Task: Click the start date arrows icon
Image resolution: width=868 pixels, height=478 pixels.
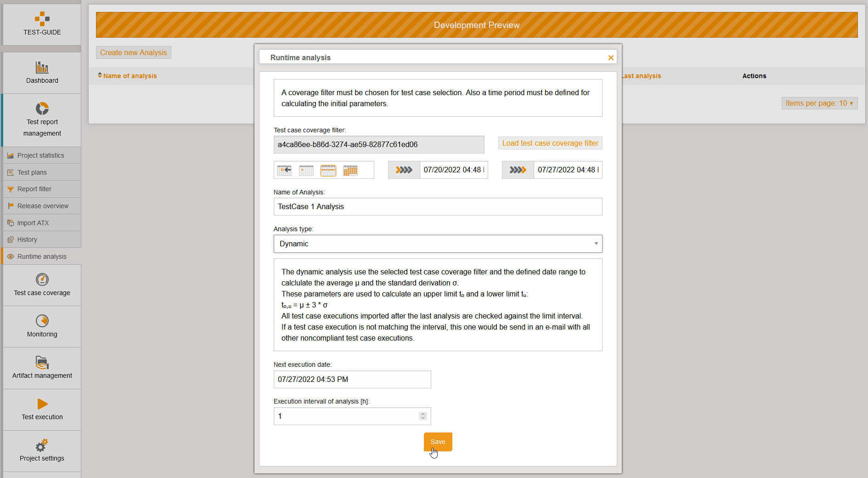Action: 404,170
